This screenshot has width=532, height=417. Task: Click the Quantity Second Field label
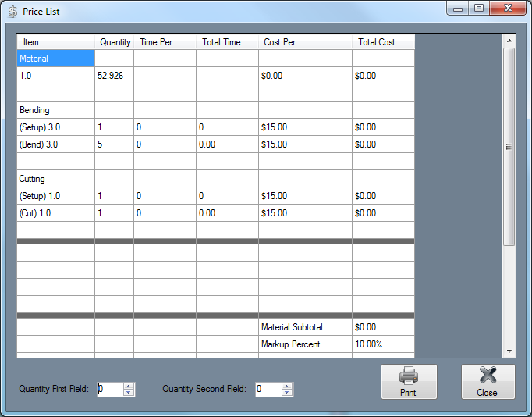coord(204,389)
